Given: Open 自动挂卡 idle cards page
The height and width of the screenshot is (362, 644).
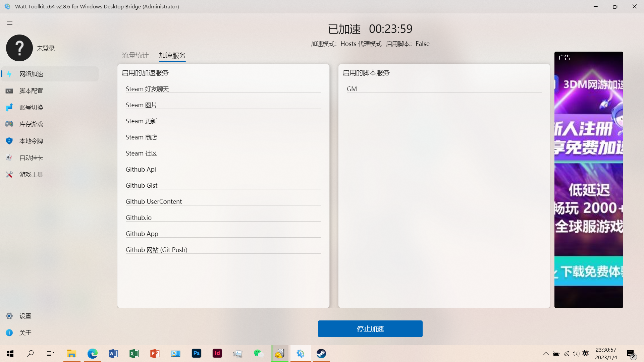Looking at the screenshot, I should tap(31, 158).
